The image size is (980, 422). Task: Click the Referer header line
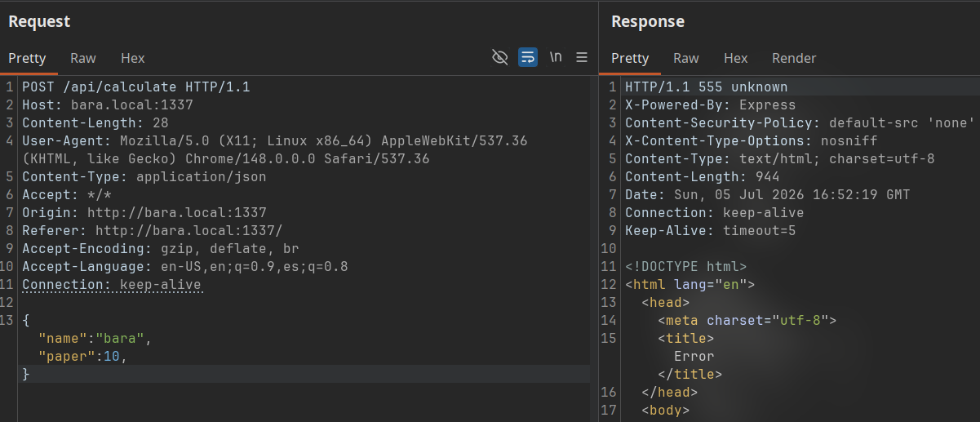152,230
